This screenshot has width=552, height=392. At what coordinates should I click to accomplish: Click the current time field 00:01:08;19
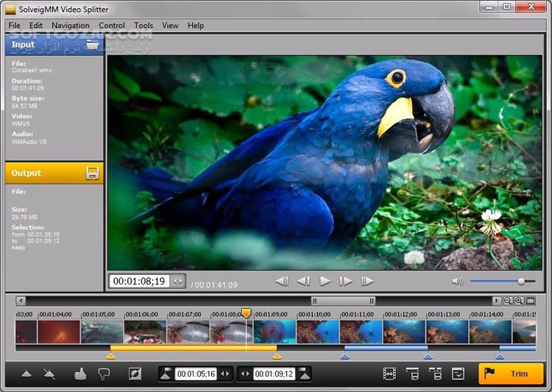pyautogui.click(x=139, y=281)
